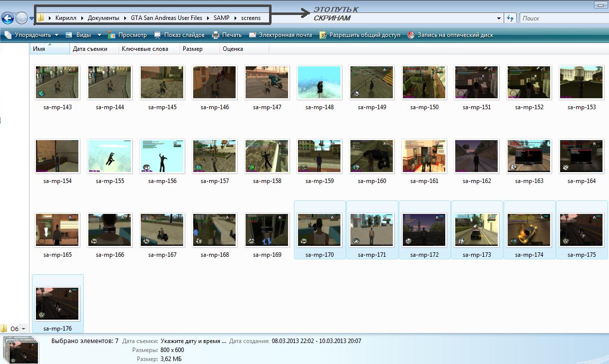Viewport: 609px width, 364px height.
Task: Select thumbnail sa-mp-150
Action: [x=424, y=82]
